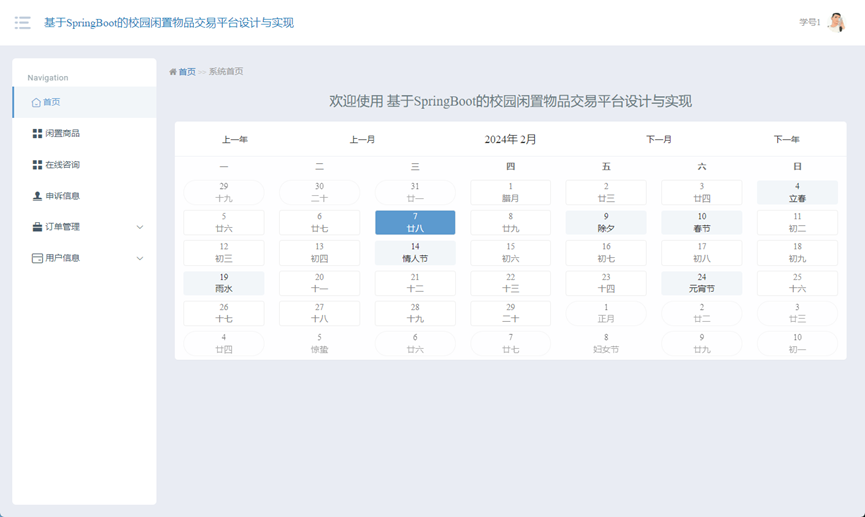This screenshot has height=517, width=865.
Task: Expand the 订单管理 submenu chevron
Action: [140, 227]
